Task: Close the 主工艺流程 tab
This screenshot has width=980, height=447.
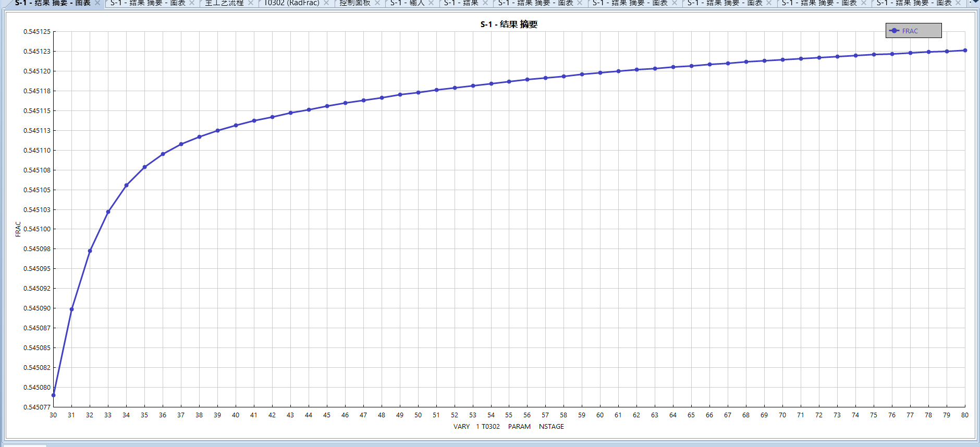Action: (251, 3)
